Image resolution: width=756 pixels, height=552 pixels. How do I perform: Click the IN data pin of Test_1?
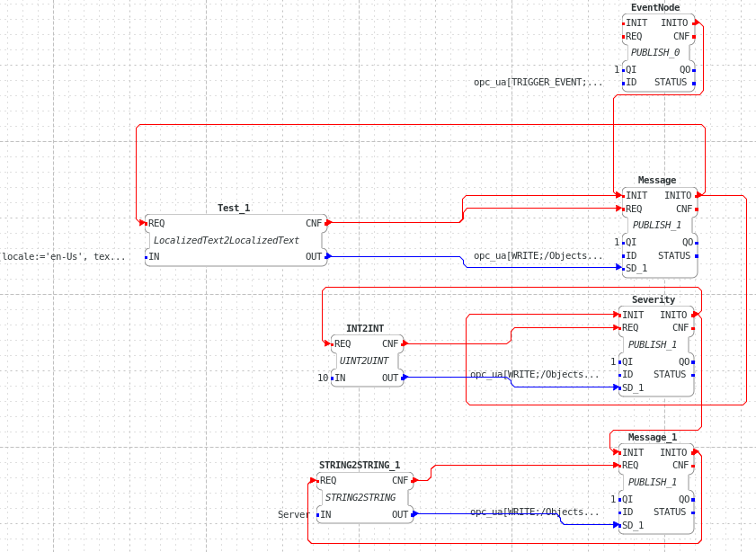tap(154, 256)
